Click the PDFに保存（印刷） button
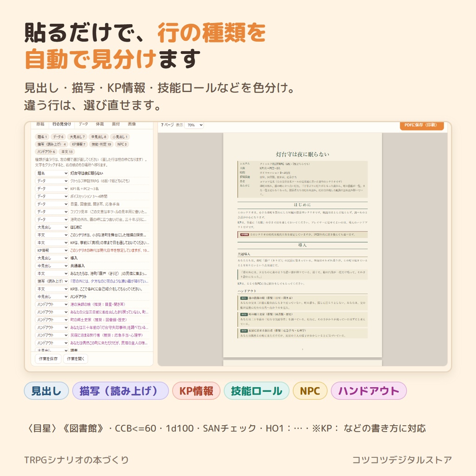Screen dimensions: 476x476 click(x=422, y=126)
